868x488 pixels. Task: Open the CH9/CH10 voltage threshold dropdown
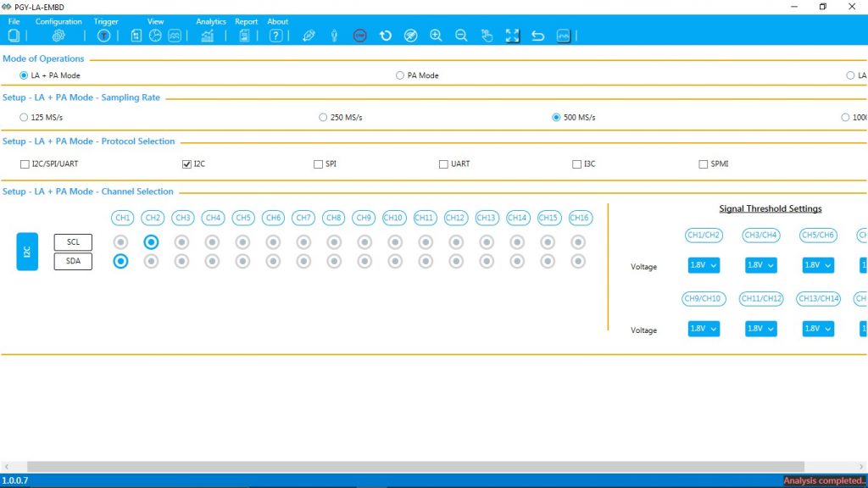pos(703,329)
